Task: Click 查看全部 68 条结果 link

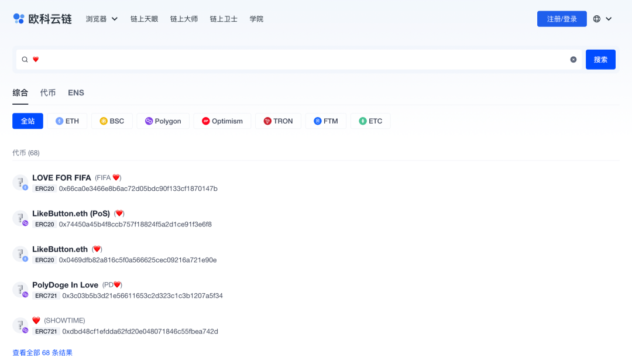Action: pos(42,353)
